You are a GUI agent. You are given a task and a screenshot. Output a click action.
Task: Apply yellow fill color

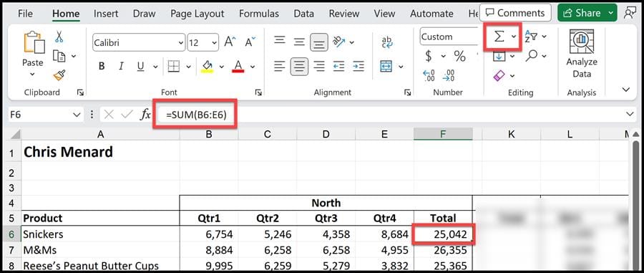[x=208, y=66]
